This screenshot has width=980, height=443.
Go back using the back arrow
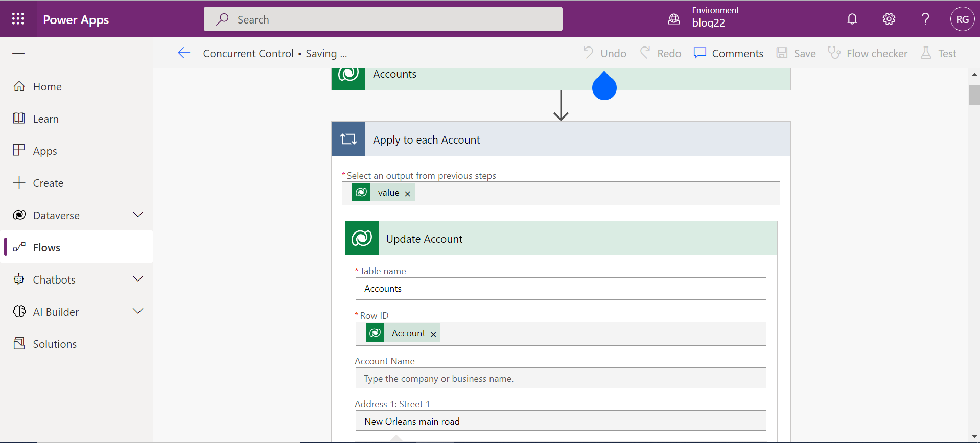click(184, 53)
